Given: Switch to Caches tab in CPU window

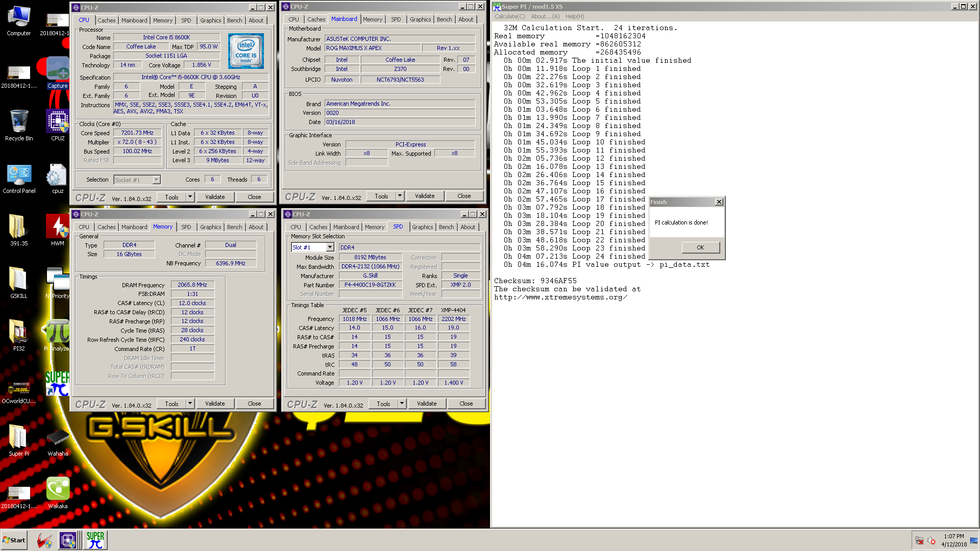Looking at the screenshot, I should pos(107,20).
